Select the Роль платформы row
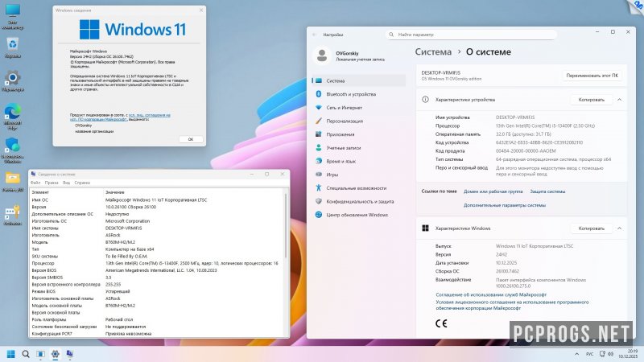The width and height of the screenshot is (644, 362). point(156,319)
